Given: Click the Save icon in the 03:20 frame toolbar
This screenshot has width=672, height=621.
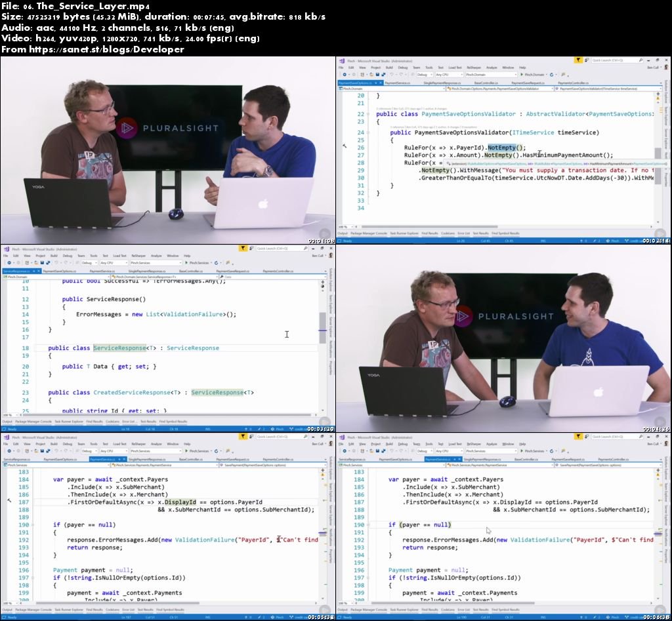Looking at the screenshot, I should 42,262.
